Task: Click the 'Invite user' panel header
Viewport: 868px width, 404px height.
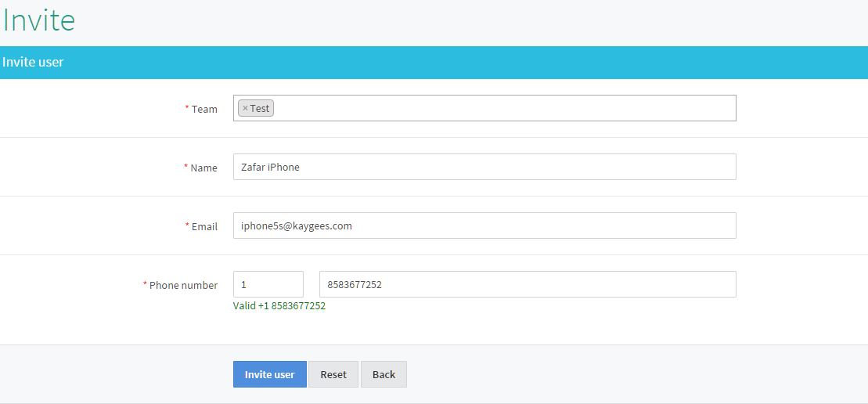Action: [x=434, y=62]
